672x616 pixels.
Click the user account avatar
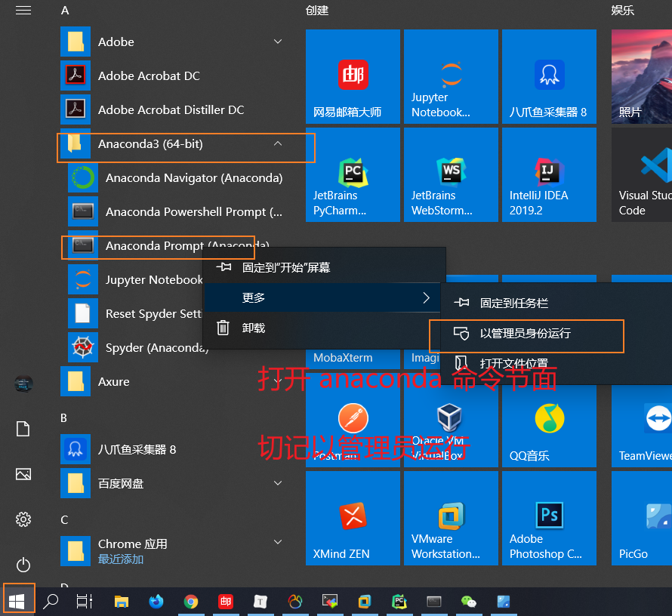tap(23, 383)
